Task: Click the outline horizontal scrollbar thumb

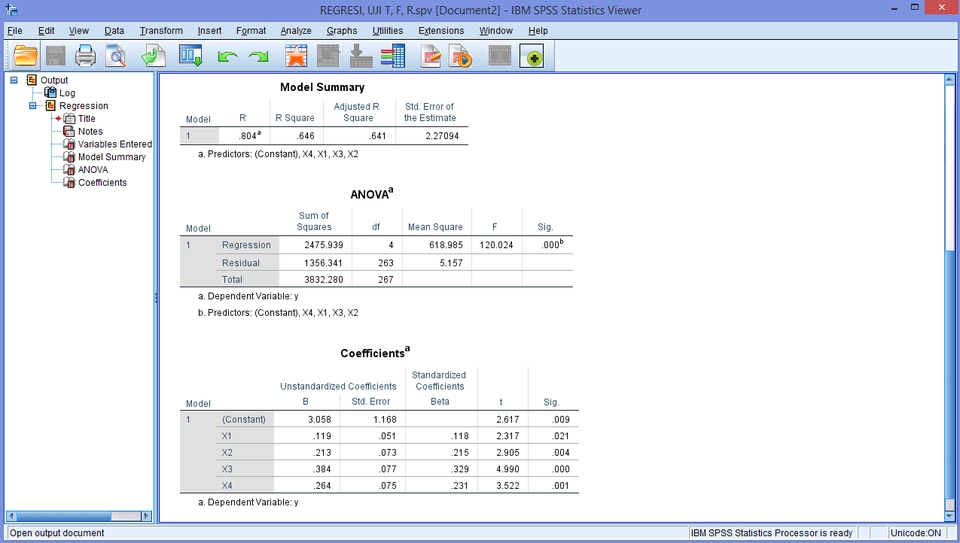Action: coord(64,516)
